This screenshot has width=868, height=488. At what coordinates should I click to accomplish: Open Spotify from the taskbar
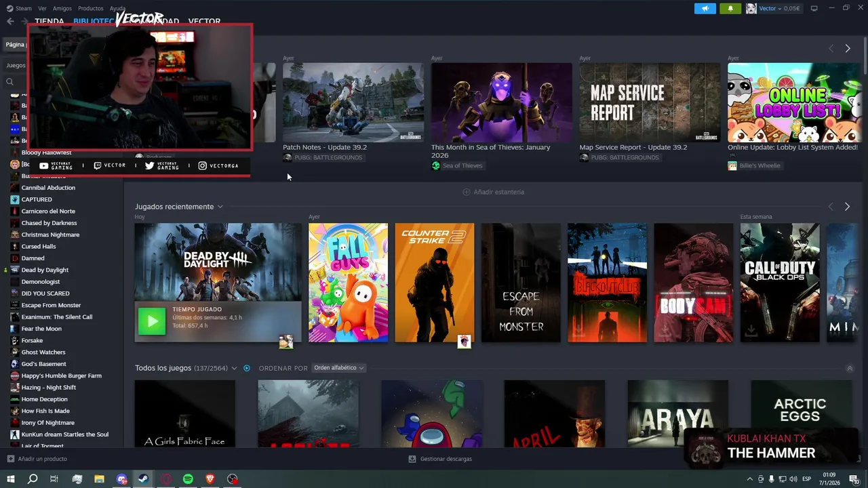point(188,479)
